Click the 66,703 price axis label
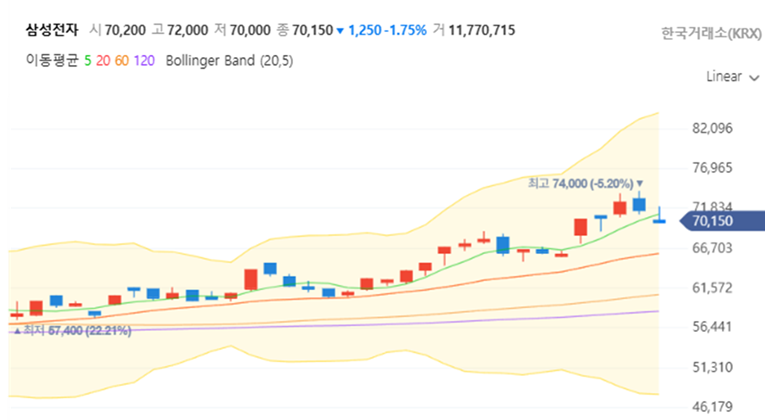765x420 pixels. (x=712, y=248)
